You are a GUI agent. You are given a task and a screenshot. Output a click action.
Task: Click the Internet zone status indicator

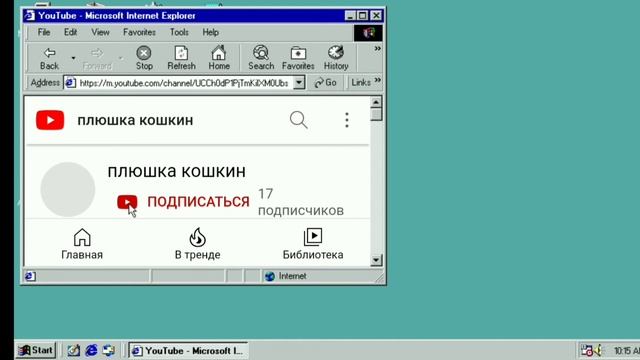(285, 276)
